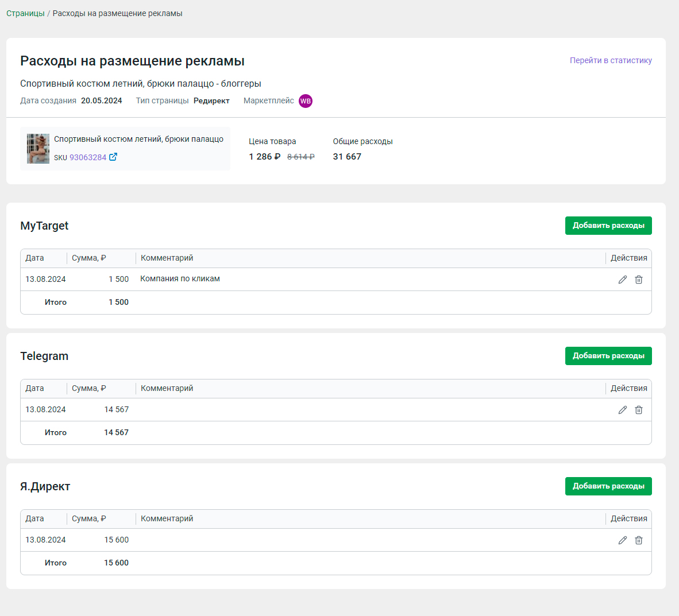Click Telegram section heading
Image resolution: width=679 pixels, height=616 pixels.
pos(44,357)
